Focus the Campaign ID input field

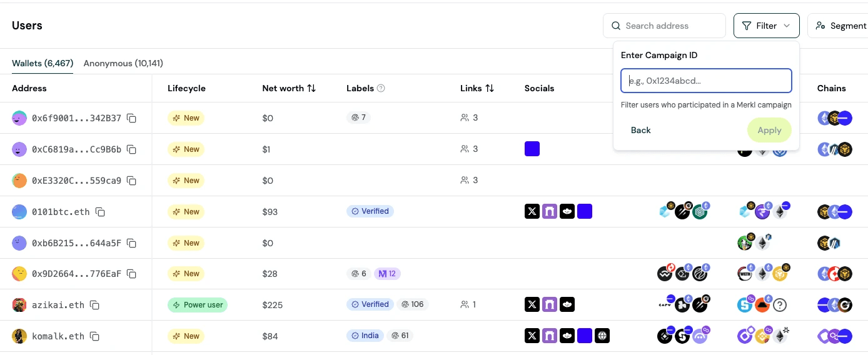707,81
